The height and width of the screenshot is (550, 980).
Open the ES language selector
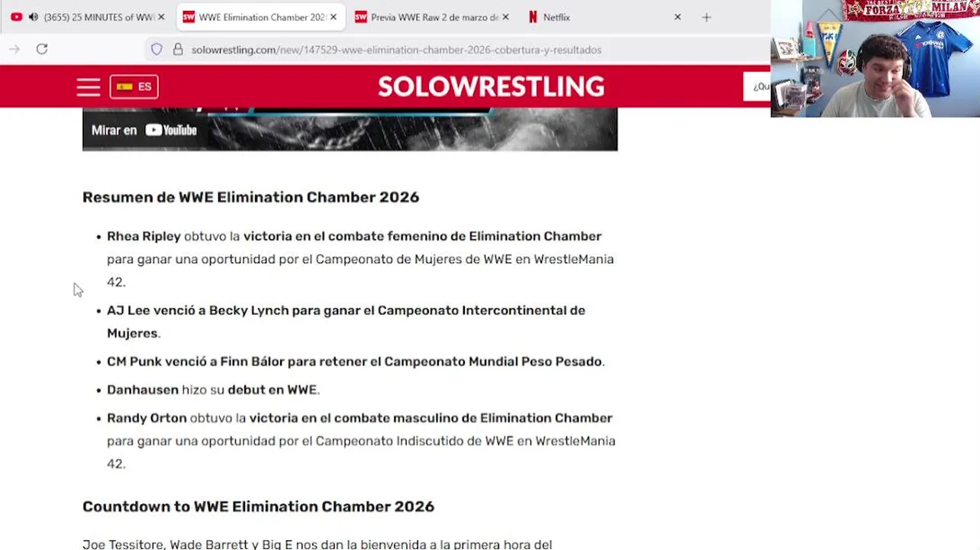[134, 86]
